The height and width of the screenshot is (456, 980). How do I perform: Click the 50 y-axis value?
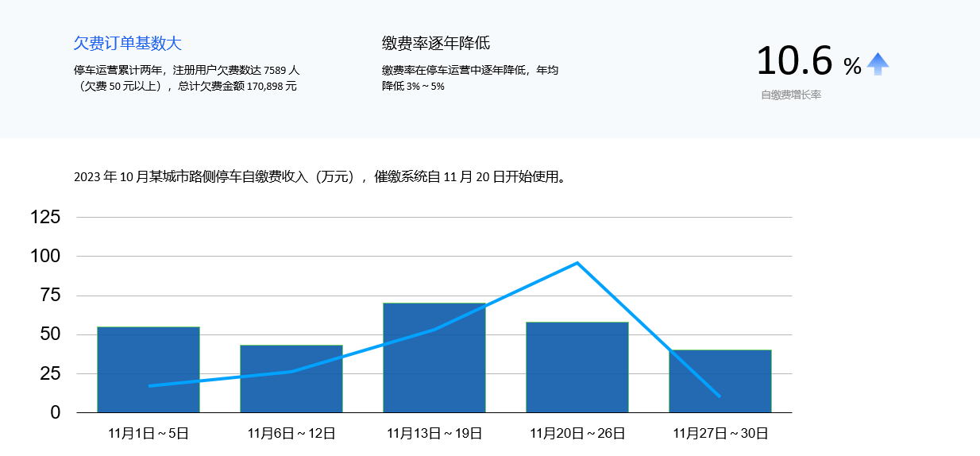click(51, 334)
